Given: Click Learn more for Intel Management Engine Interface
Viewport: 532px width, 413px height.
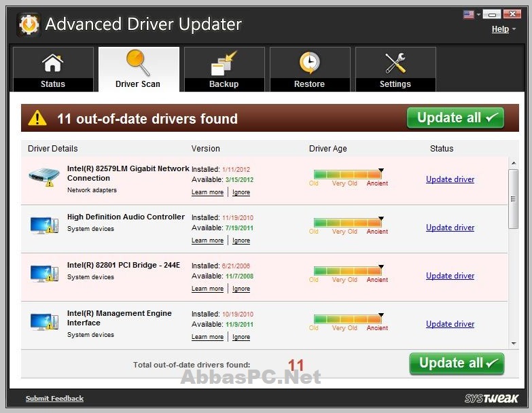Looking at the screenshot, I should 207,336.
